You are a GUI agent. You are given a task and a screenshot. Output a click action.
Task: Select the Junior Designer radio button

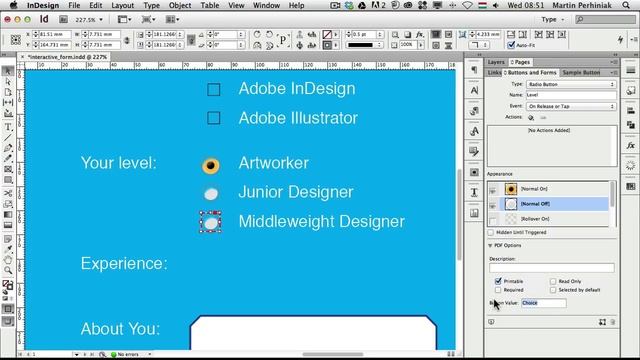coord(211,194)
